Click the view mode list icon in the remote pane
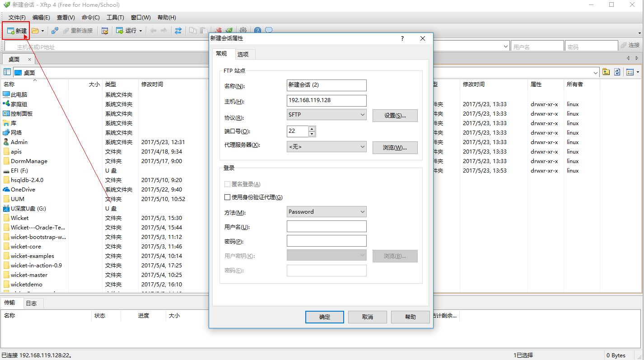Viewport: 644px width, 360px height. (x=630, y=72)
